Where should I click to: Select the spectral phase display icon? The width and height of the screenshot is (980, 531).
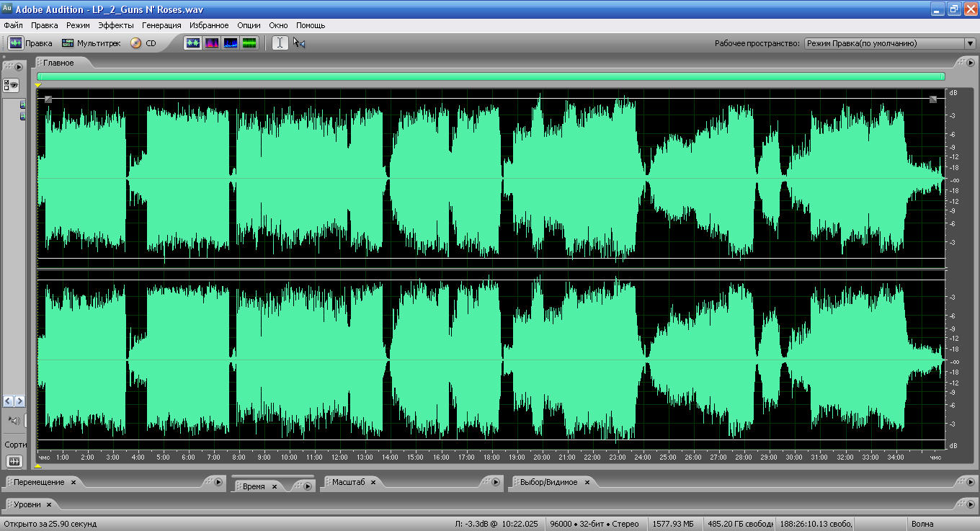point(249,43)
